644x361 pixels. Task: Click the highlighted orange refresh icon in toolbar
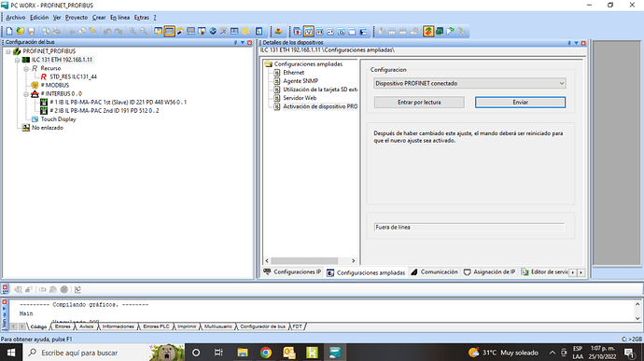[428, 31]
